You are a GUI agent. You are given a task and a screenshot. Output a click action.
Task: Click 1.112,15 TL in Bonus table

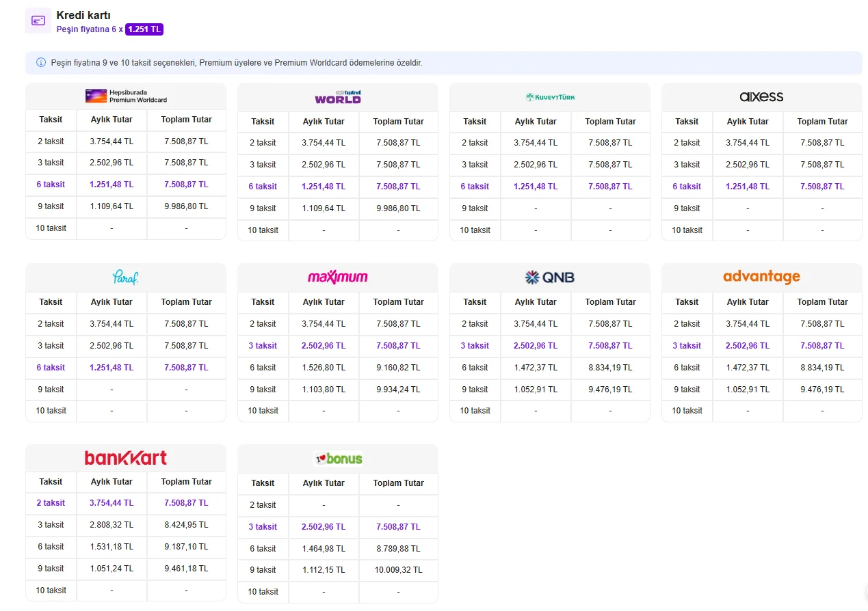pos(324,570)
